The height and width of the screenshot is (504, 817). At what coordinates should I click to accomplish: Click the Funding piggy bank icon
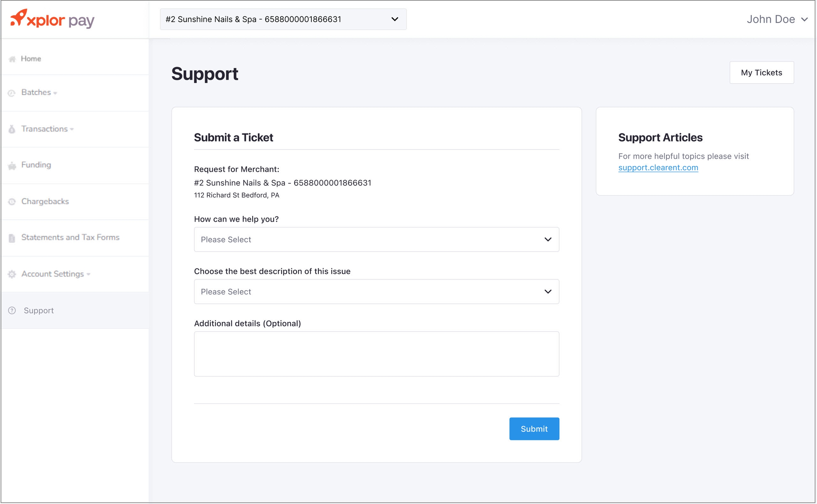coord(12,166)
